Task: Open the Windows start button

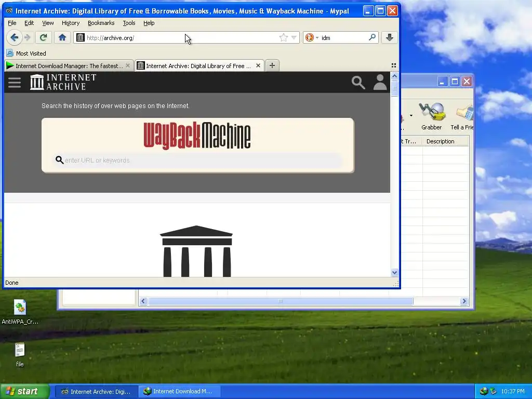Action: point(25,391)
